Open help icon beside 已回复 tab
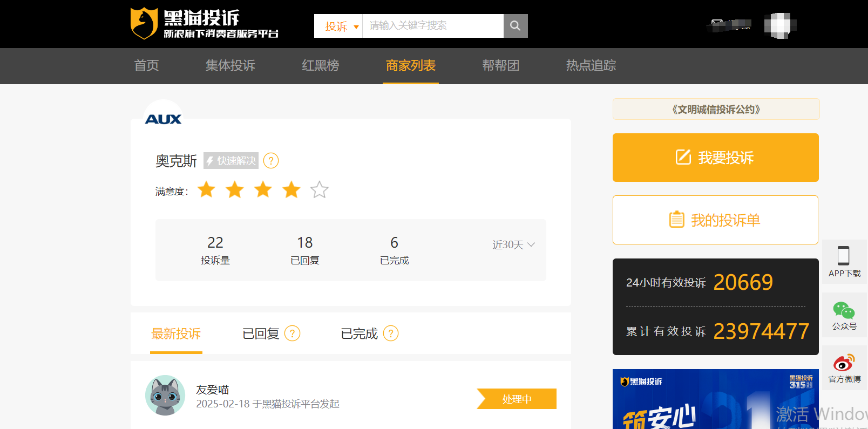Screen dimensions: 868x429 (292, 333)
